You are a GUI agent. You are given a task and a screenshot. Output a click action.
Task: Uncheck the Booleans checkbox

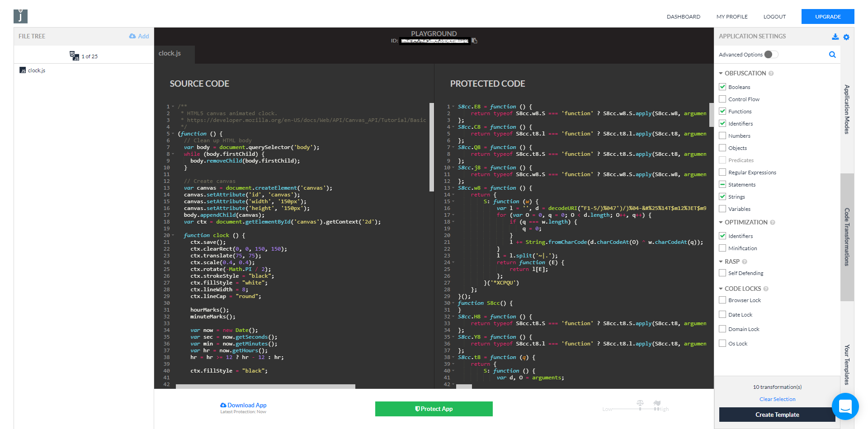click(x=722, y=87)
